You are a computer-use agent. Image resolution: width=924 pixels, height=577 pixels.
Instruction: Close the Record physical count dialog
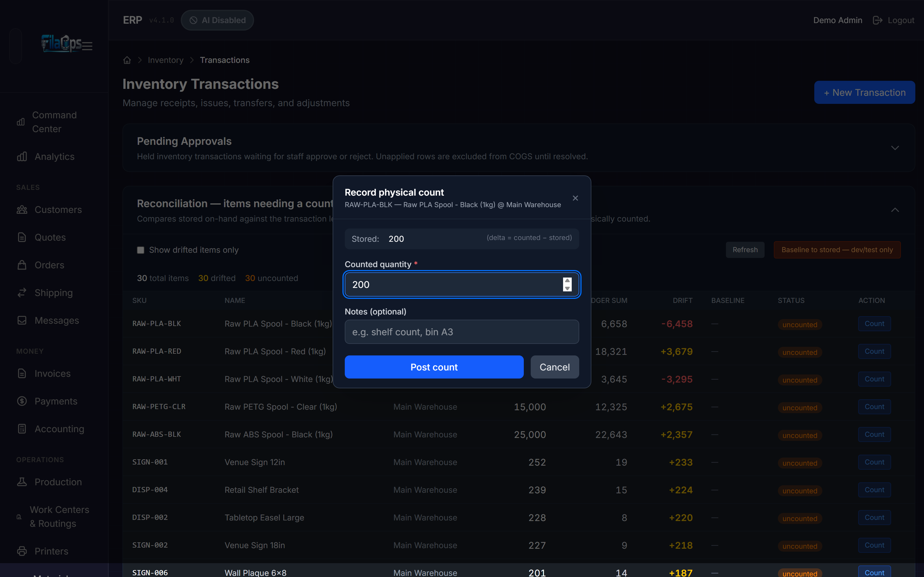click(575, 198)
